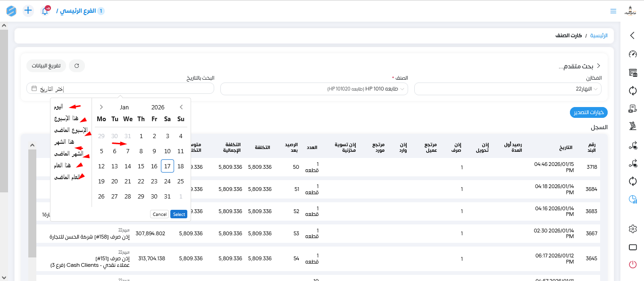The width and height of the screenshot is (644, 281).
Task: Go to next month in calendar
Action: 181,107
